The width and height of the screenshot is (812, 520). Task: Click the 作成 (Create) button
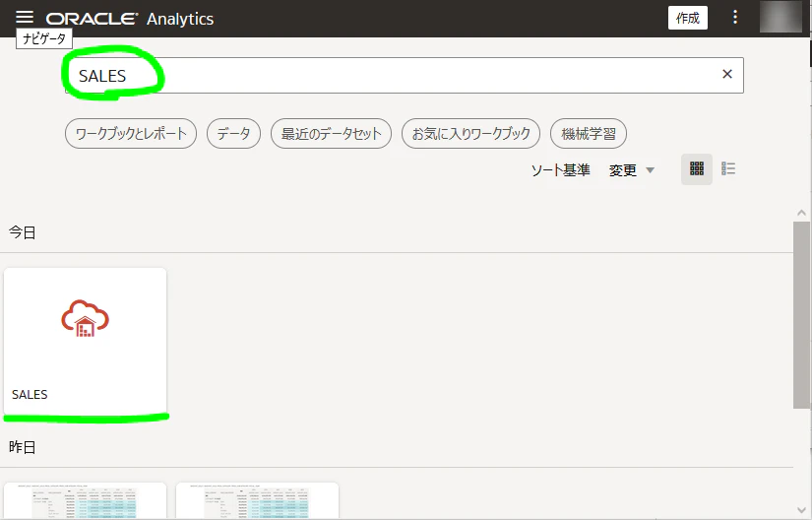pos(688,18)
